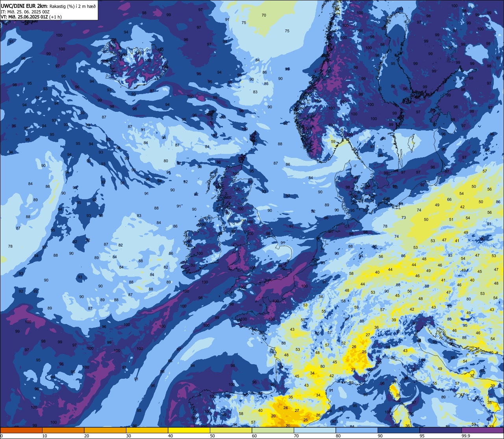Click the '73' humidity value on the map
Screen dimensions: 504x439
(404, 218)
